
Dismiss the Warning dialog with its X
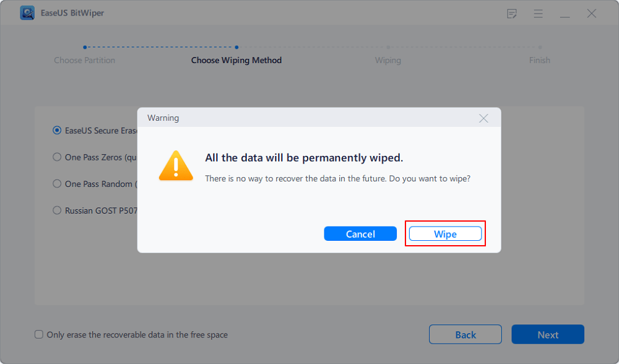pos(483,118)
